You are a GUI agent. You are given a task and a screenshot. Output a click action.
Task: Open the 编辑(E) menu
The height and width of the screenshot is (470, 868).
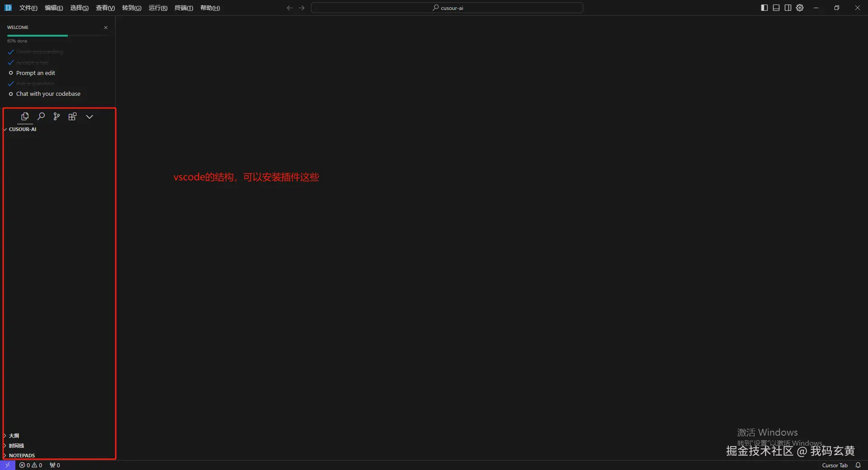click(54, 8)
